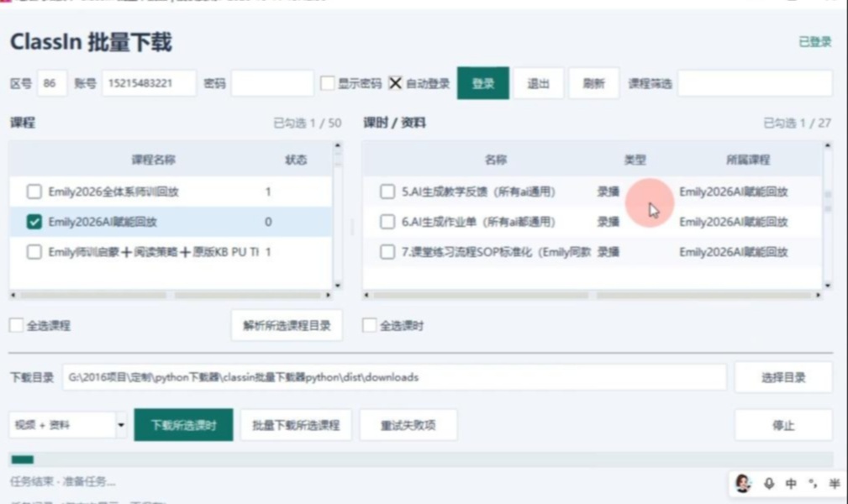Click the 名称 column header
Viewport: 848px width, 504px height.
click(x=496, y=160)
